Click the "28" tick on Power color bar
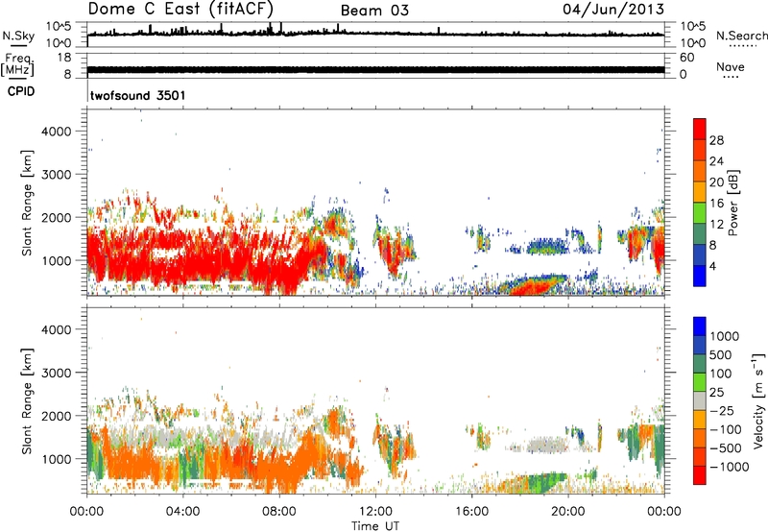The image size is (768, 532). [716, 140]
